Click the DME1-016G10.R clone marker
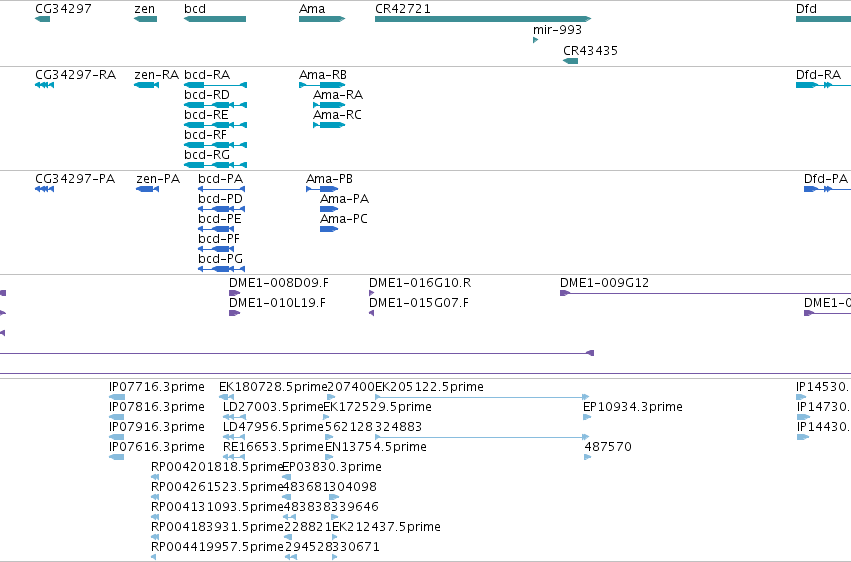This screenshot has width=851, height=562. (x=371, y=293)
